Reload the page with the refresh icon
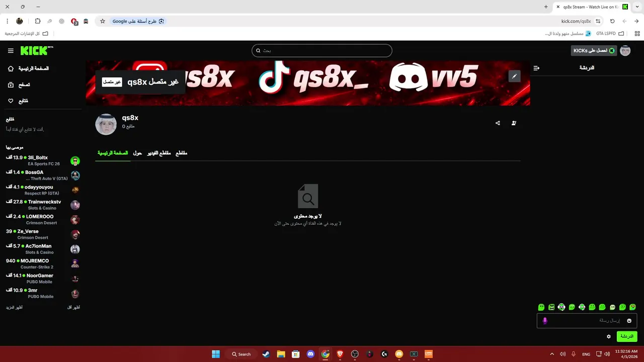The width and height of the screenshot is (644, 362). (x=612, y=21)
